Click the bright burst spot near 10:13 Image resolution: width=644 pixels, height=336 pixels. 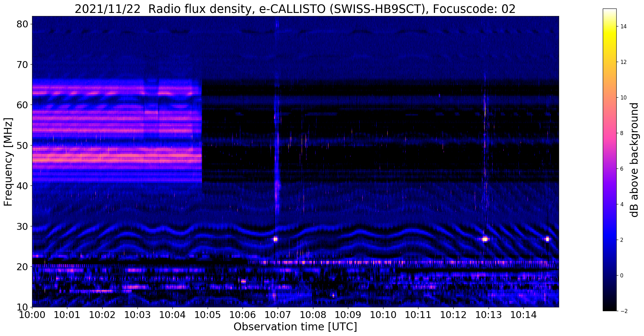485,239
